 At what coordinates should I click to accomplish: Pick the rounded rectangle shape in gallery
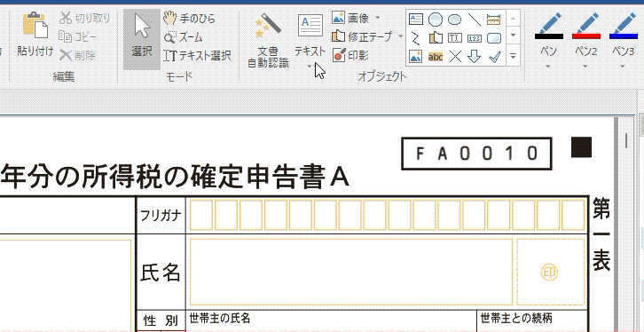point(493,38)
